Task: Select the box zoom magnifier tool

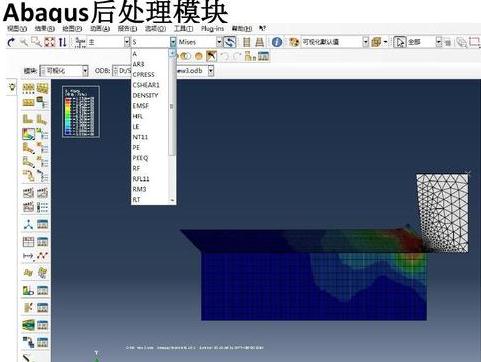Action: [x=36, y=42]
